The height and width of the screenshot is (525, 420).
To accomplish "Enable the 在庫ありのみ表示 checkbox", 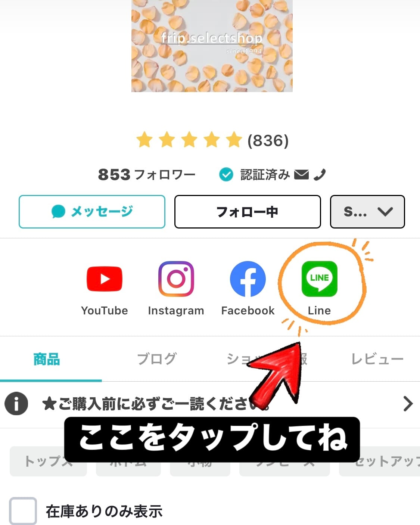I will 23,511.
